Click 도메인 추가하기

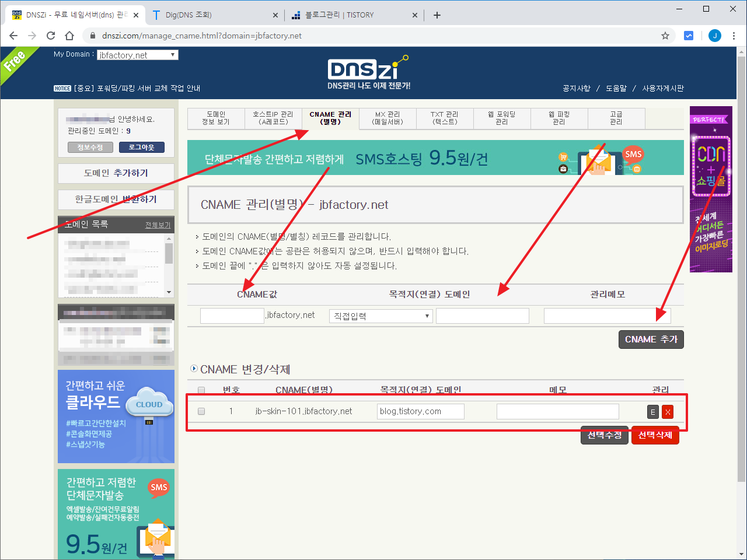116,173
